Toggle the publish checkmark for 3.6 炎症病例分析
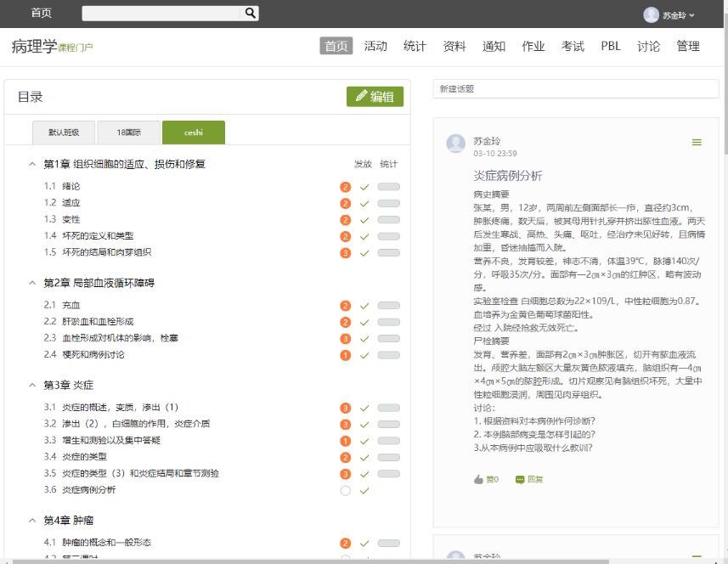This screenshot has height=564, width=728. point(364,490)
